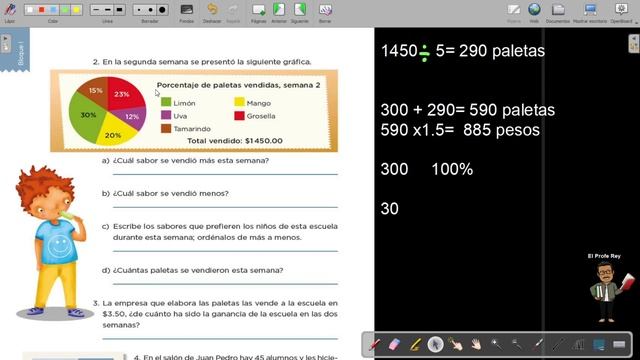Viewport: 640px width, 360px height.
Task: Click the 'Total vendido: $1450.00' text
Action: point(235,141)
